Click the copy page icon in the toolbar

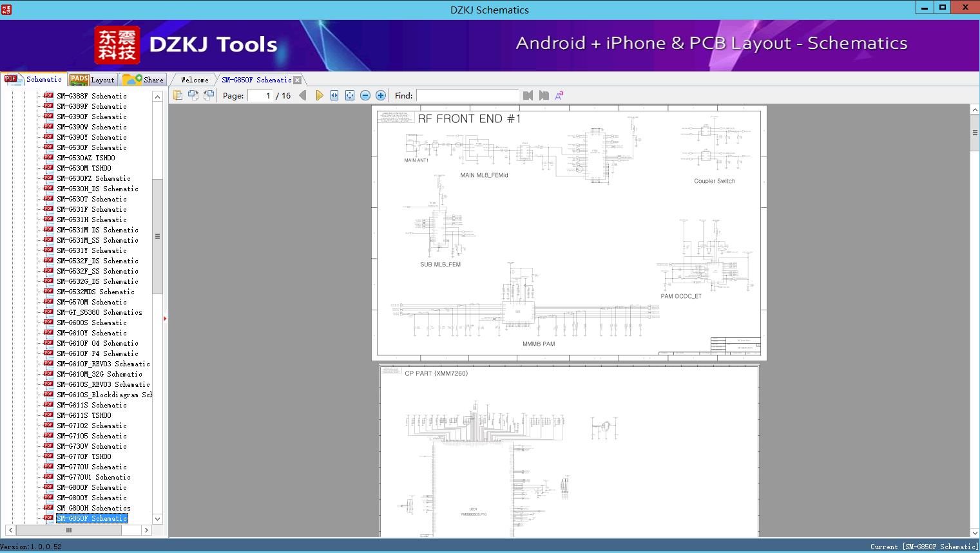[x=178, y=95]
